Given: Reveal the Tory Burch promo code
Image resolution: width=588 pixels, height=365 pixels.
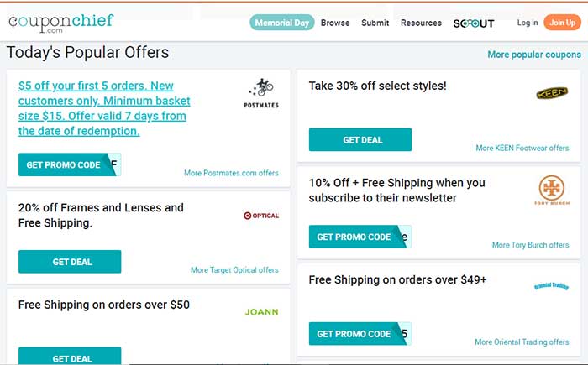Looking at the screenshot, I should click(x=360, y=237).
